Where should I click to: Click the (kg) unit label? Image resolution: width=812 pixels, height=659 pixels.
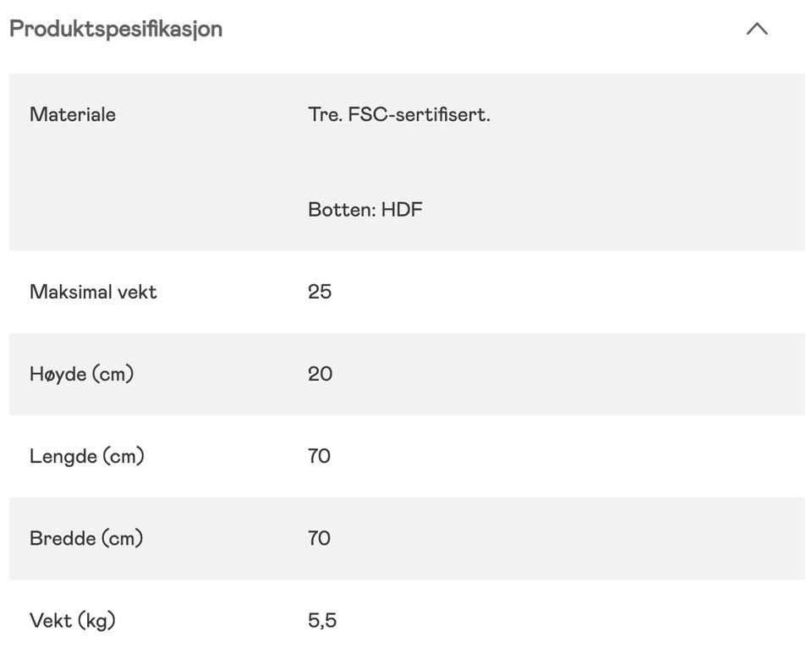point(96,620)
